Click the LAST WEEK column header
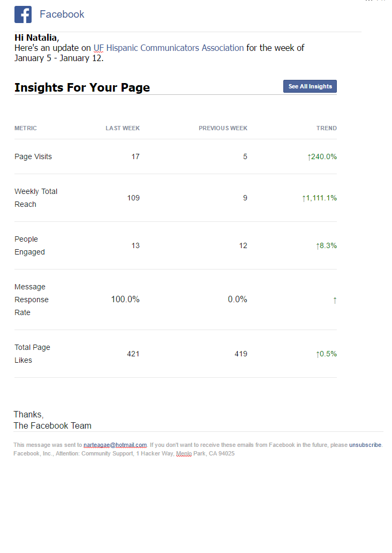Image resolution: width=392 pixels, height=553 pixels. click(123, 128)
